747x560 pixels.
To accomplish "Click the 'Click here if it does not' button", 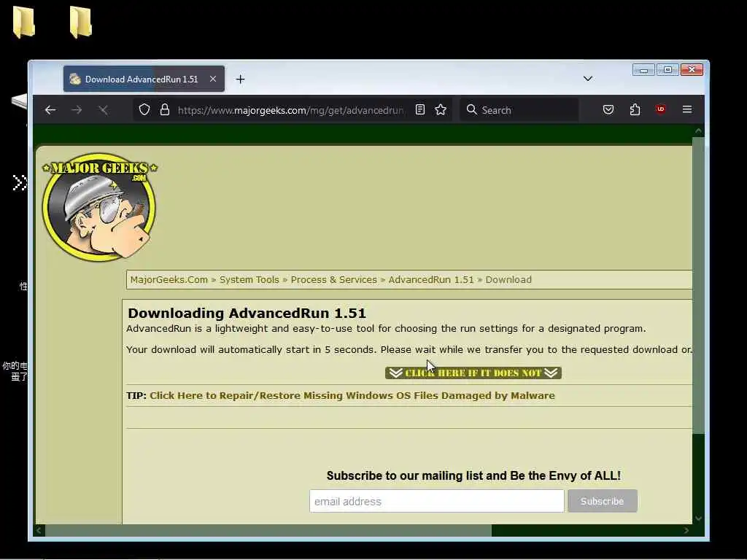I will [x=473, y=373].
